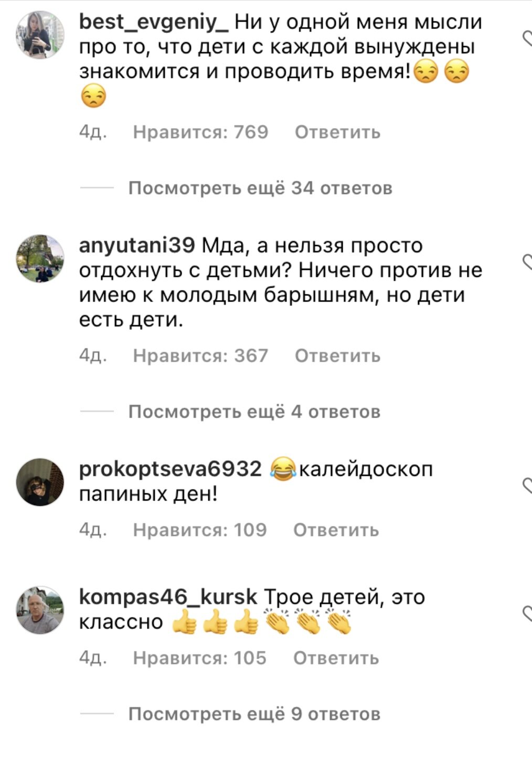This screenshot has height=760, width=532.
Task: Reply to prokoptseva6932 via Ответить
Action: (x=336, y=530)
